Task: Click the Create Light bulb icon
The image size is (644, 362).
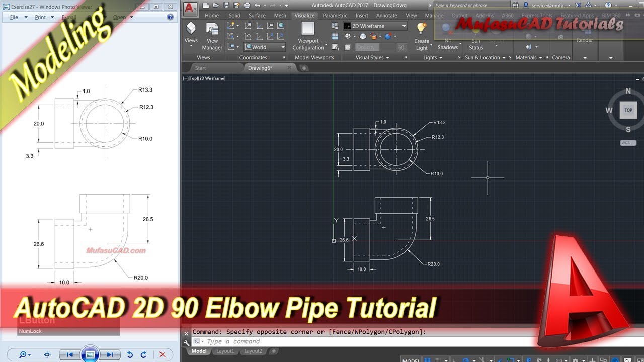Action: coord(421,29)
